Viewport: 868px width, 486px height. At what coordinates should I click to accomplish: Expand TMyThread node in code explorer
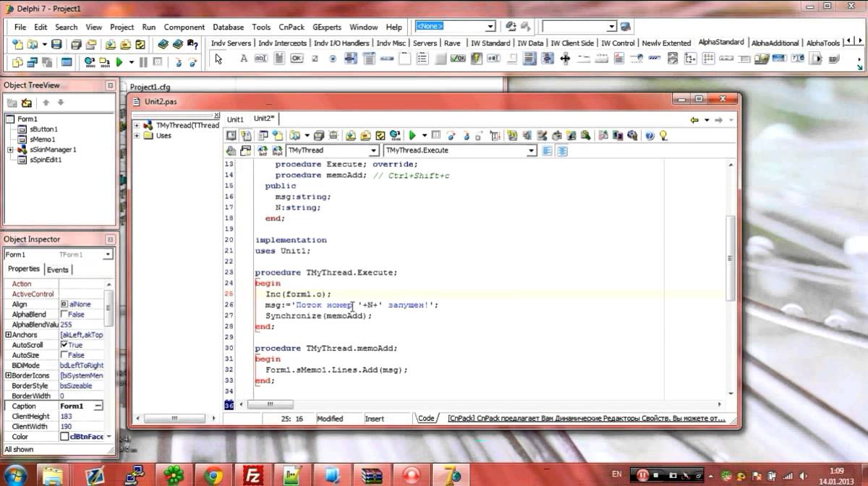(137, 125)
